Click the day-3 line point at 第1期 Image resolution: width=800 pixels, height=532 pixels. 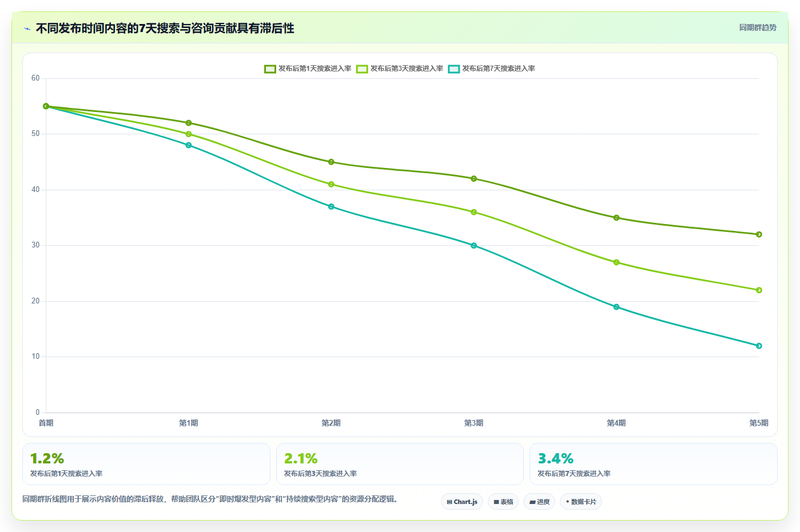[x=189, y=134]
